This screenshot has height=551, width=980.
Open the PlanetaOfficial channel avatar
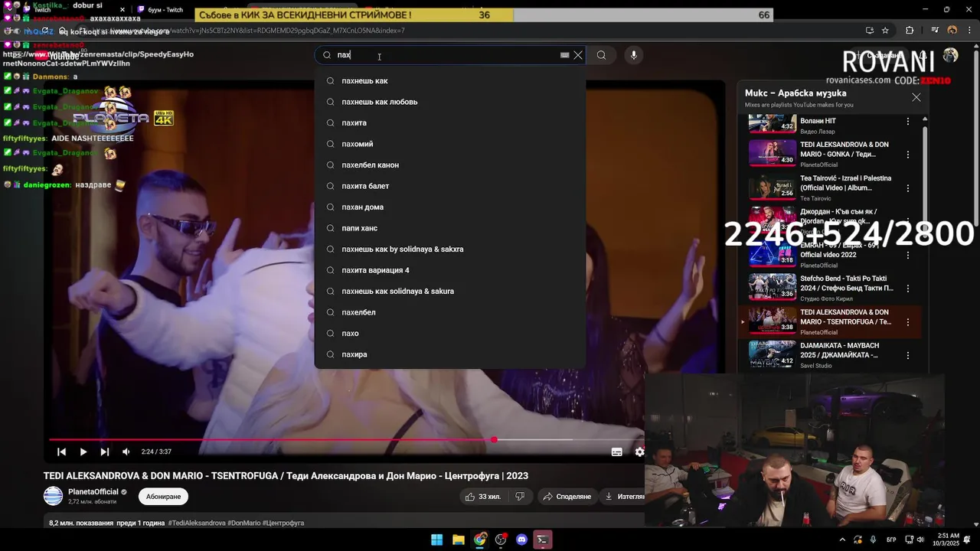(53, 496)
